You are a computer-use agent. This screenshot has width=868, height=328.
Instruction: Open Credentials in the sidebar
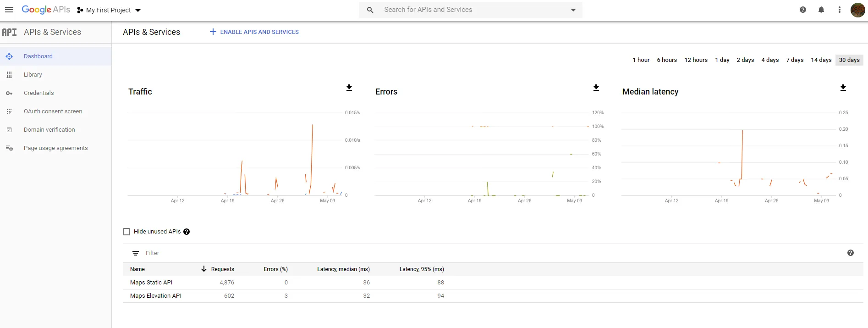[x=55, y=93]
